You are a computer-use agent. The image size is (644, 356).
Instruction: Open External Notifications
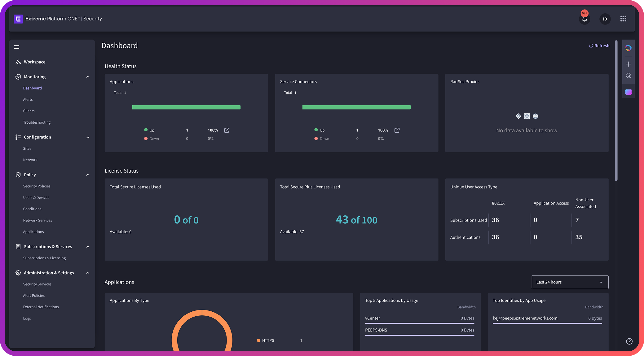point(41,307)
